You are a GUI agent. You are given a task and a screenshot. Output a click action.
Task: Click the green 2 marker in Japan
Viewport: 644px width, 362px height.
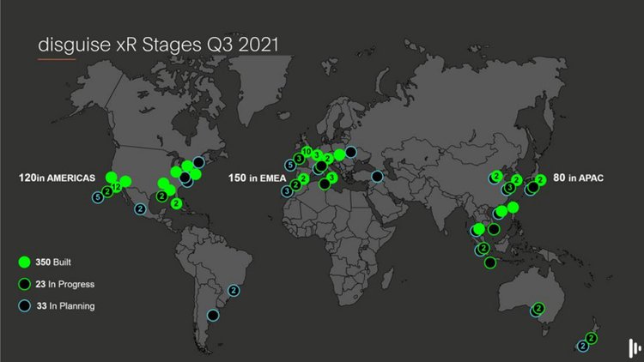click(540, 180)
